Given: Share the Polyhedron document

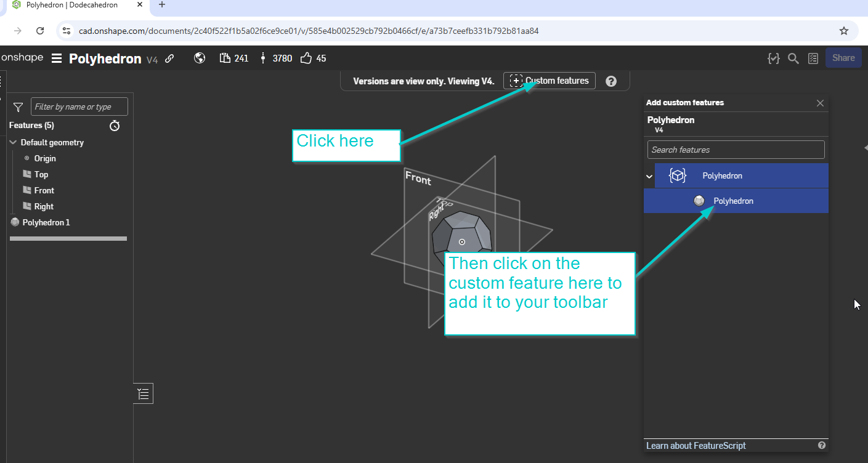Looking at the screenshot, I should 843,58.
